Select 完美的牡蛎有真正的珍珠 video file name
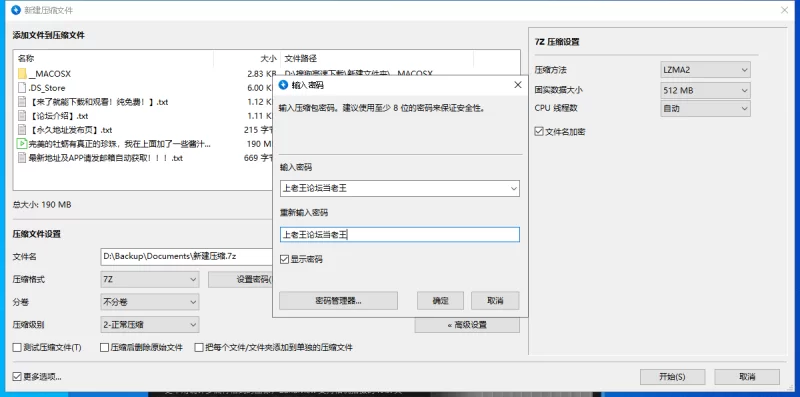This screenshot has width=800, height=397. 119,144
